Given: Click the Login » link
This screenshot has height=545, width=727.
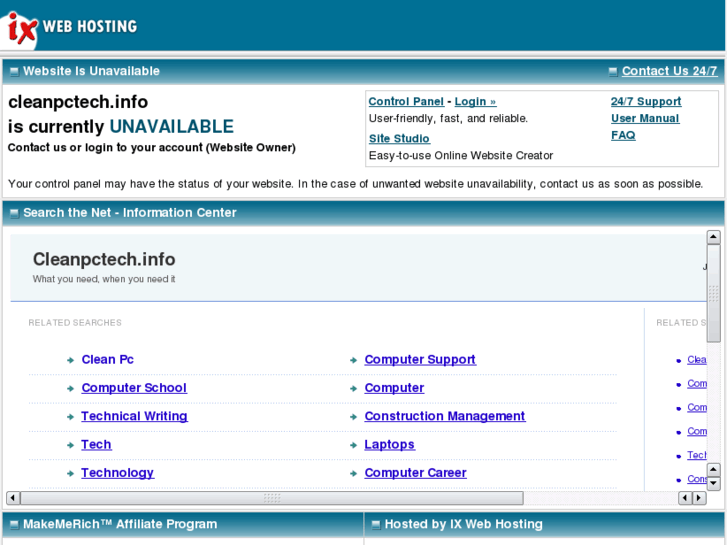Looking at the screenshot, I should point(475,102).
